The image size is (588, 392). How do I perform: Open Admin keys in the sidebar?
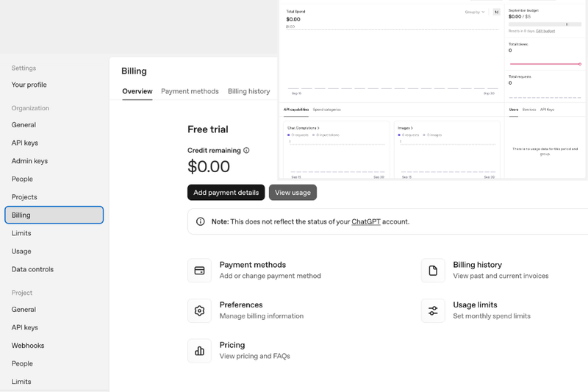coord(29,161)
